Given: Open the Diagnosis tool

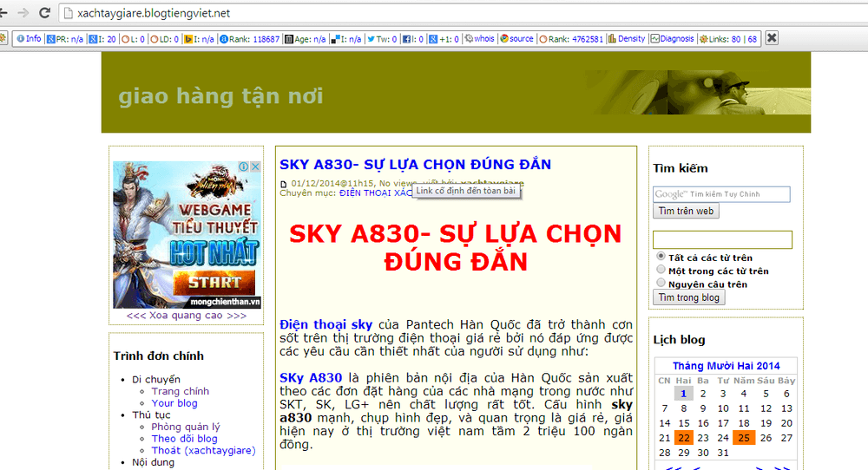Looking at the screenshot, I should [x=672, y=39].
